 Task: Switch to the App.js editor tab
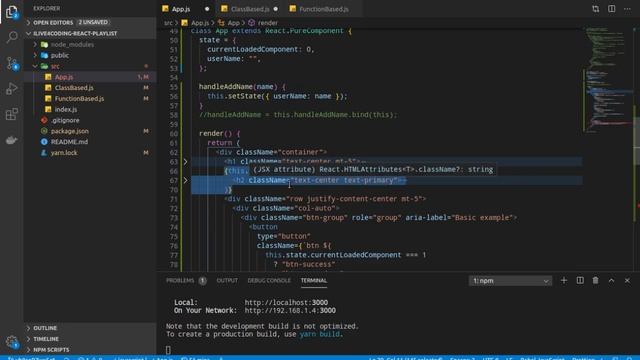click(186, 9)
